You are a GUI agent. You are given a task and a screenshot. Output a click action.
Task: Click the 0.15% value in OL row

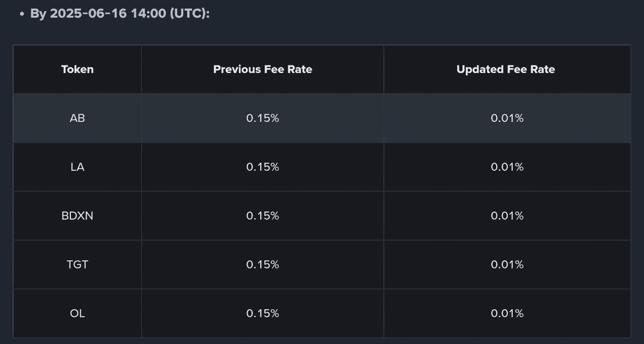click(x=263, y=314)
